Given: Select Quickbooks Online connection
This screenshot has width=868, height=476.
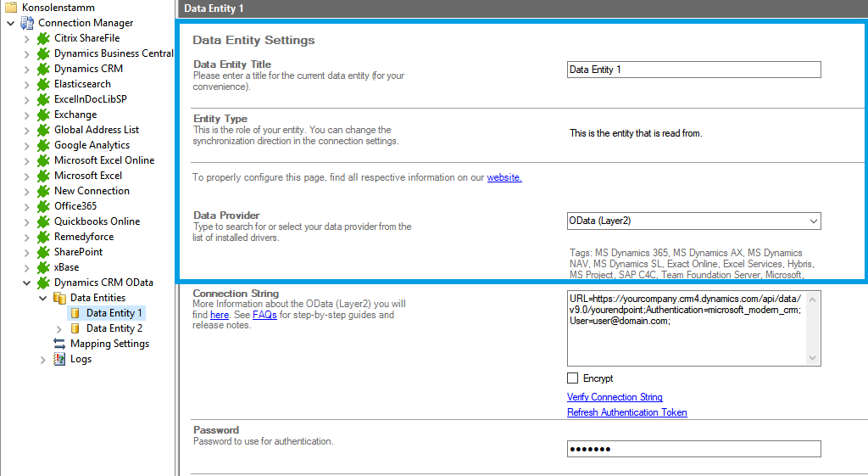Looking at the screenshot, I should (x=97, y=221).
